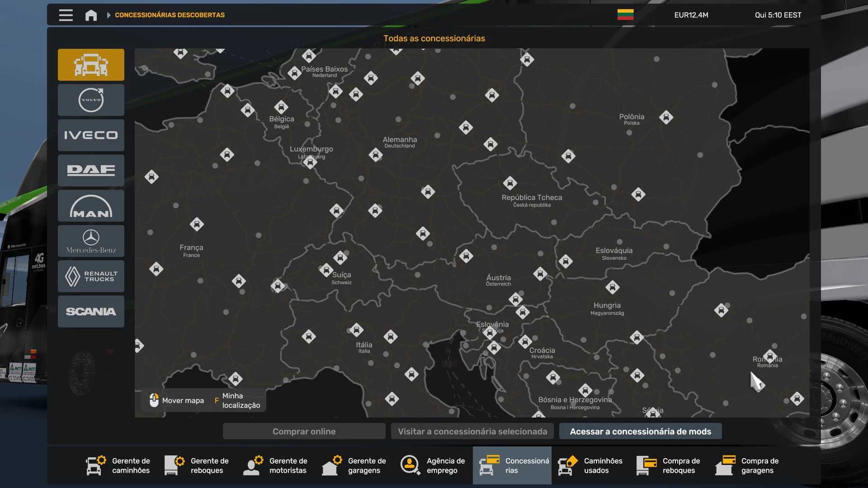The image size is (868, 488).
Task: Open the Agência de emprego tab
Action: coord(434,465)
